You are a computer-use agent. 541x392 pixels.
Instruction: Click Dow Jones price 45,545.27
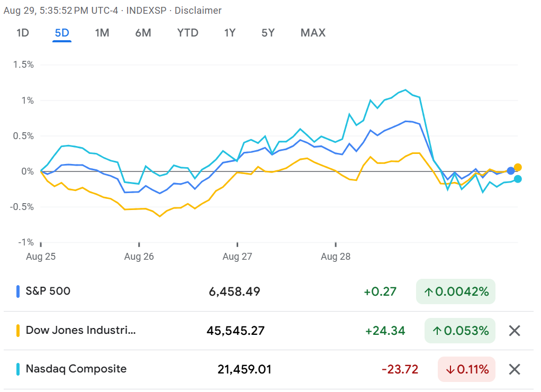[x=236, y=331]
